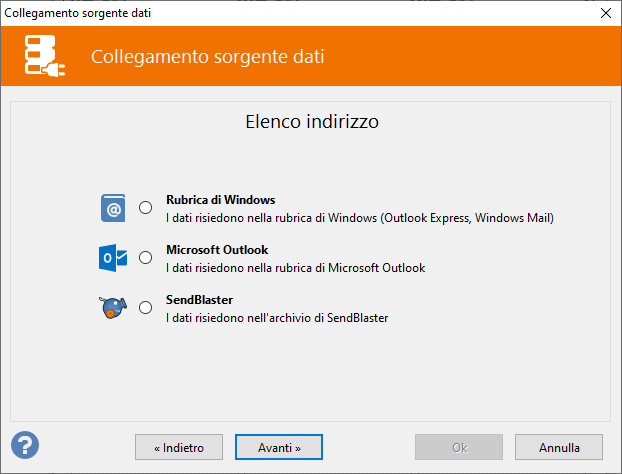
Task: Select the Microsoft Outlook radio button
Action: click(x=146, y=257)
